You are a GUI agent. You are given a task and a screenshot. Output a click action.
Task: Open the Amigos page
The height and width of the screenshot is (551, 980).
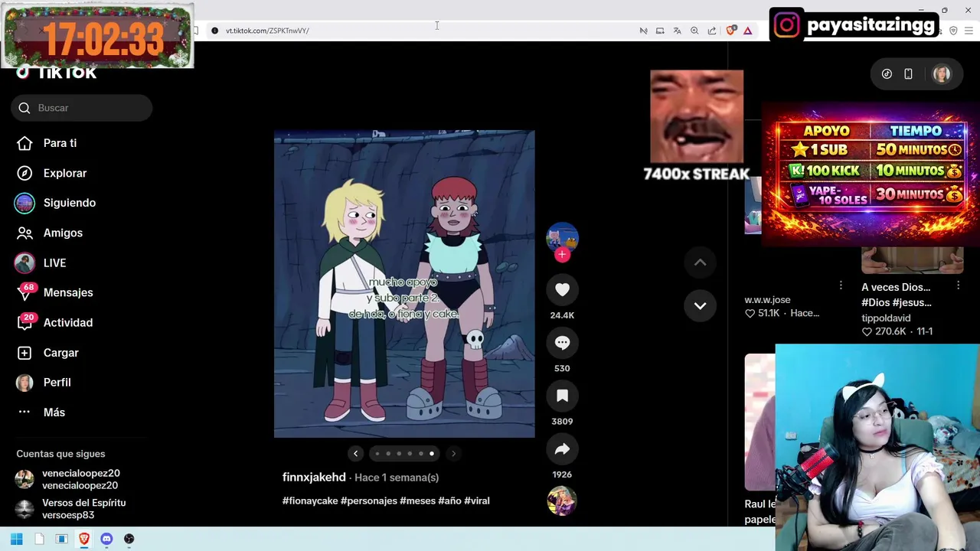[63, 233]
